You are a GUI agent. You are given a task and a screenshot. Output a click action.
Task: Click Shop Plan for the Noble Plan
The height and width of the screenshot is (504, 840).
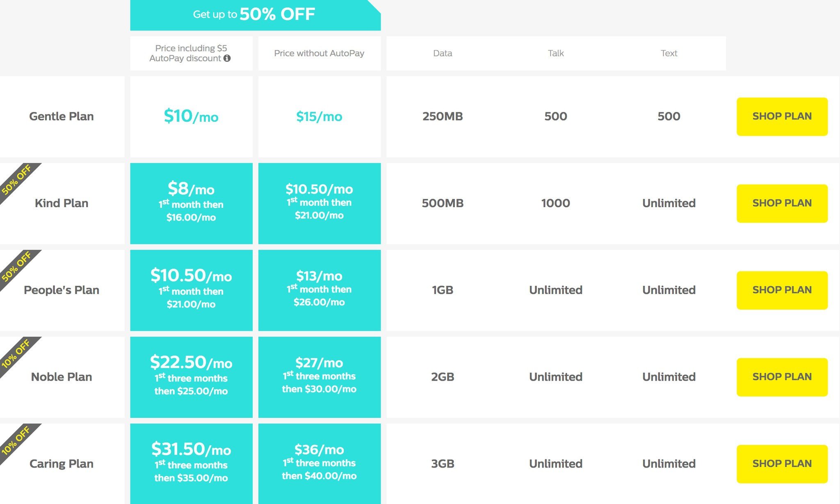pyautogui.click(x=782, y=377)
